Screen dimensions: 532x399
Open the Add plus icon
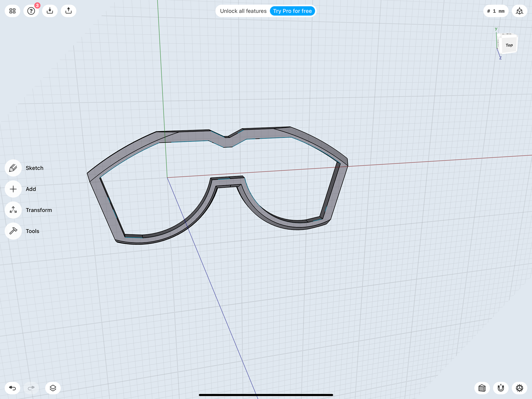[13, 189]
